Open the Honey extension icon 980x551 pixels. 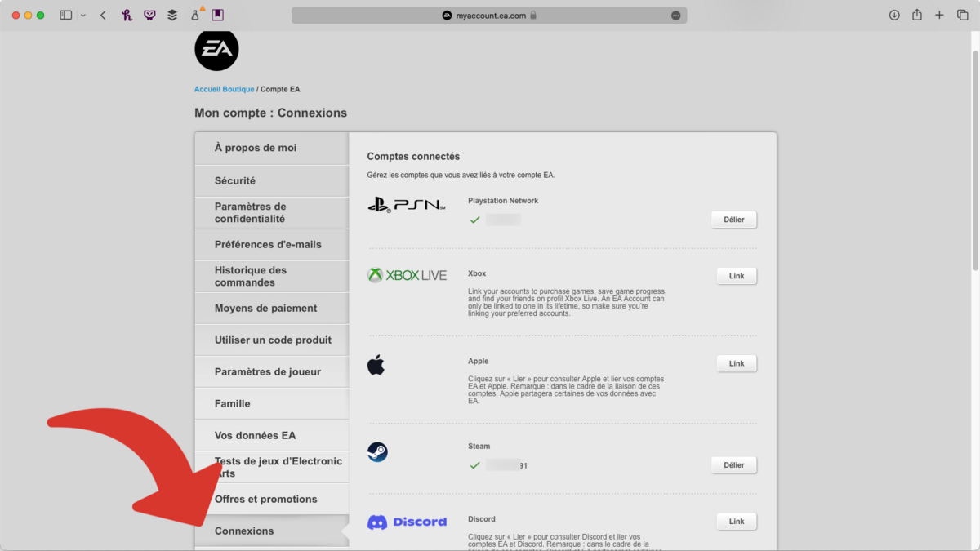[x=127, y=15]
